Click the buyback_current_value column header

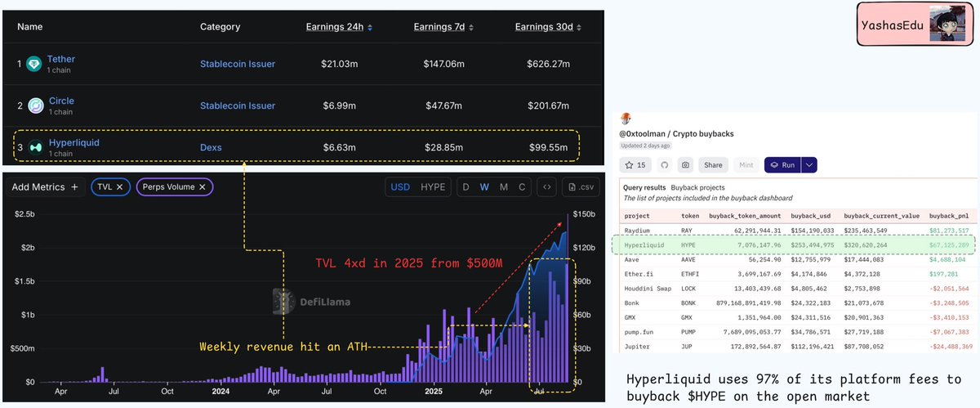882,217
